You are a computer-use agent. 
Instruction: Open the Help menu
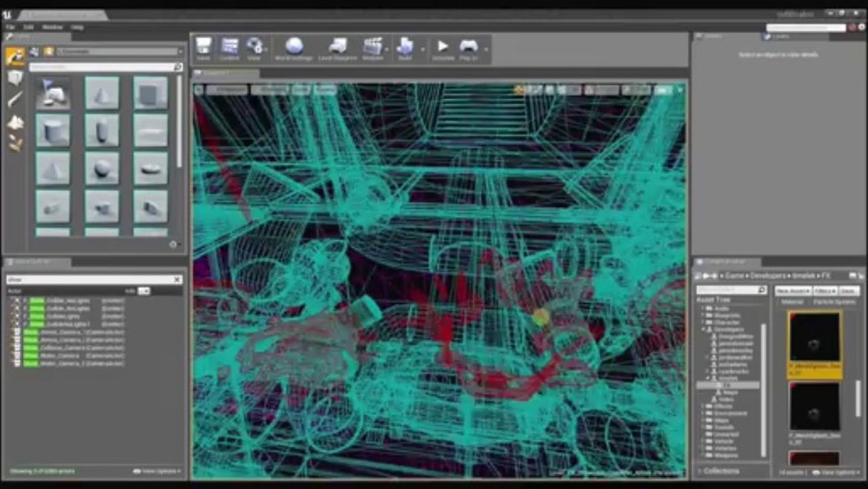click(x=77, y=27)
